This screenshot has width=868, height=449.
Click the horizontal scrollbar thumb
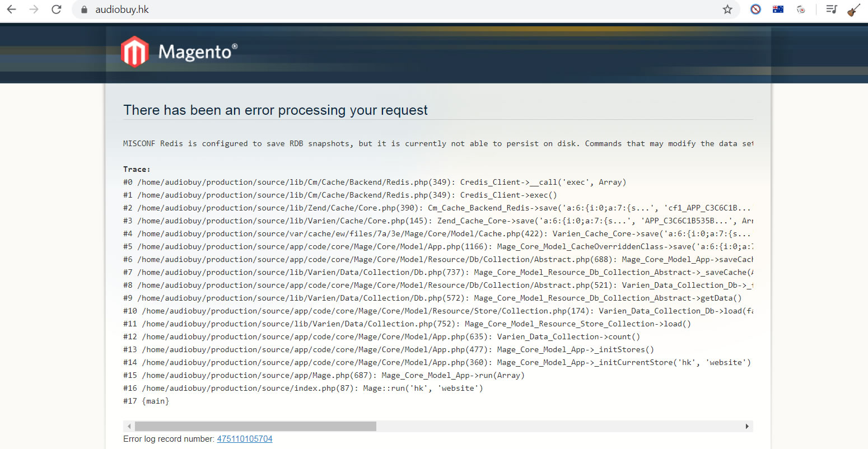(x=255, y=426)
